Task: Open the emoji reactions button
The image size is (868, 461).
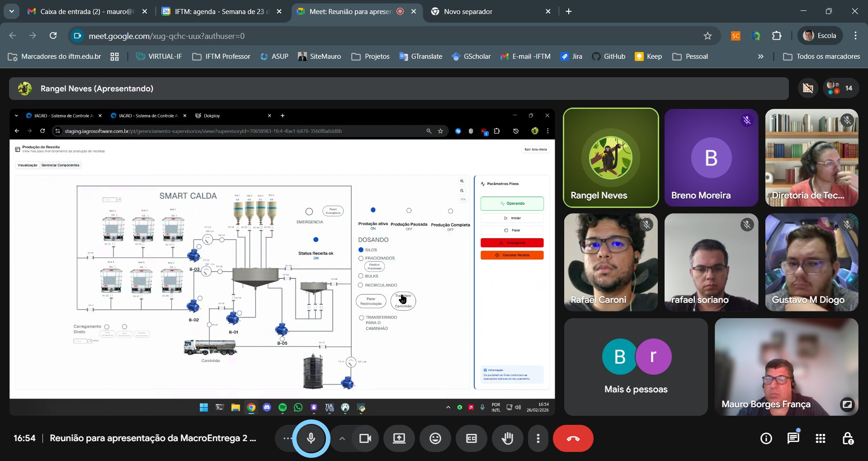Action: pyautogui.click(x=435, y=438)
